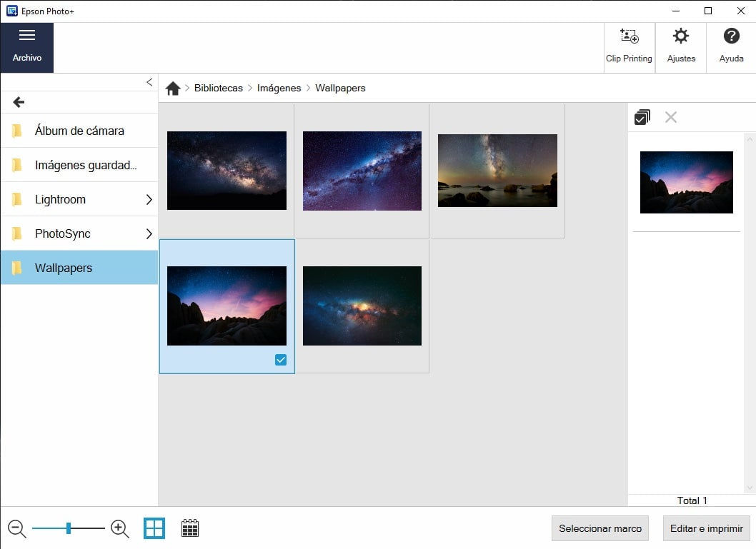
Task: Click the Seleccionar marco button
Action: 600,529
